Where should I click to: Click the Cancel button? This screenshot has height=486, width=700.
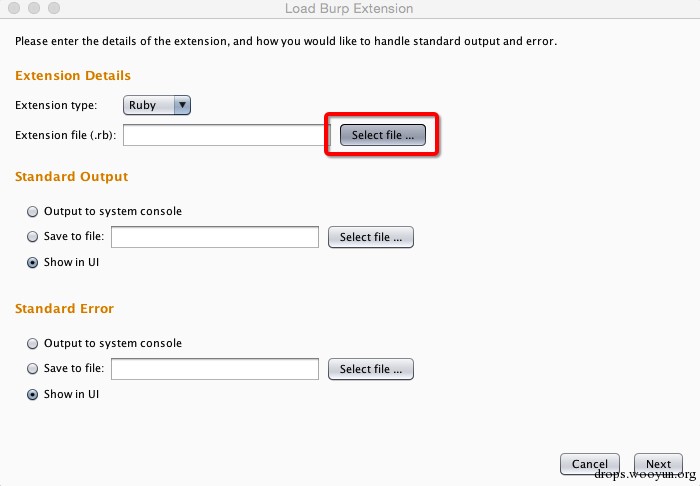(590, 464)
